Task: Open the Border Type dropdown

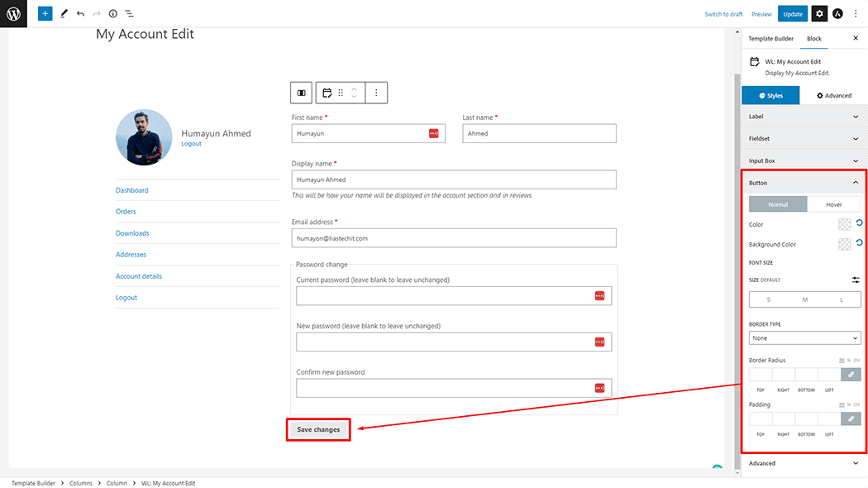Action: tap(804, 338)
